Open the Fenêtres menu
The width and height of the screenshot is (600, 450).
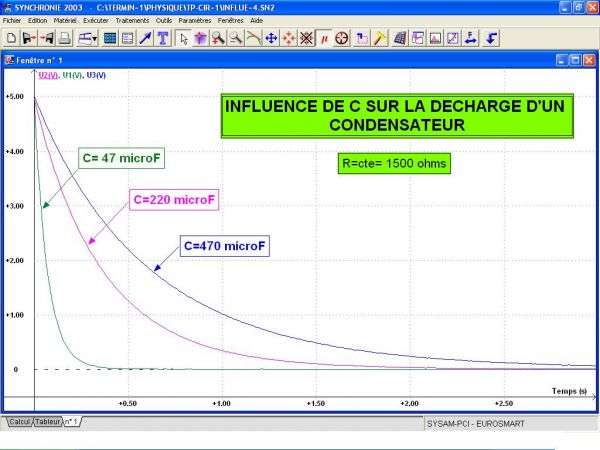pos(230,20)
